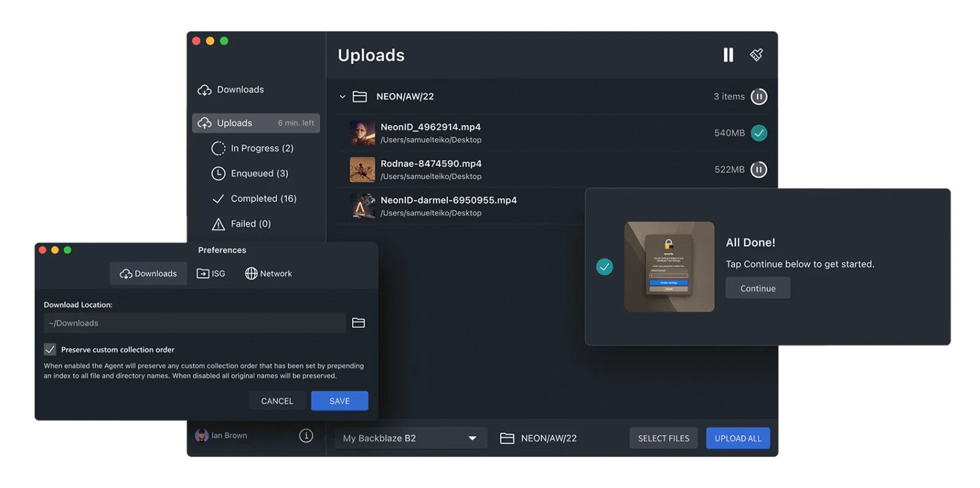Switch to Network tab in Preferences
The image size is (980, 488).
268,273
